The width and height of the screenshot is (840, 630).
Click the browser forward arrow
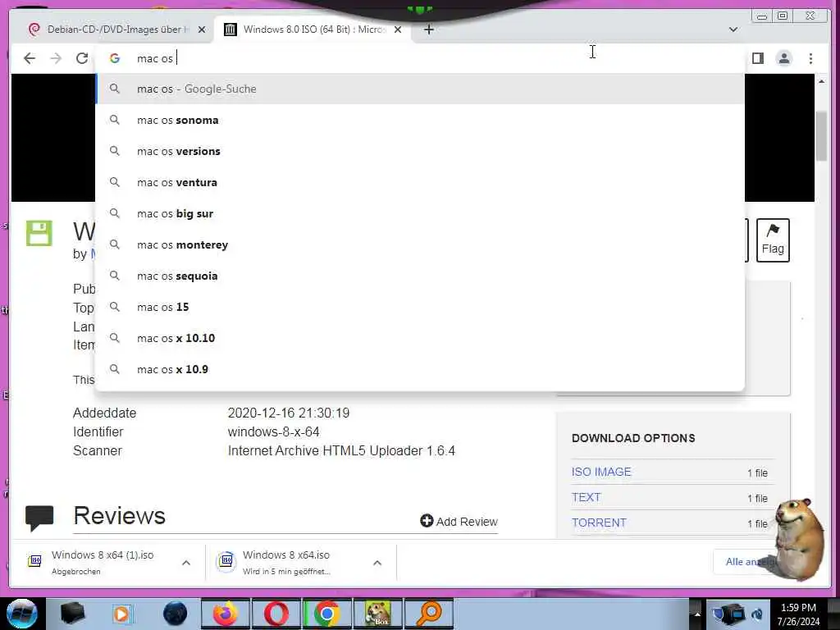(56, 58)
